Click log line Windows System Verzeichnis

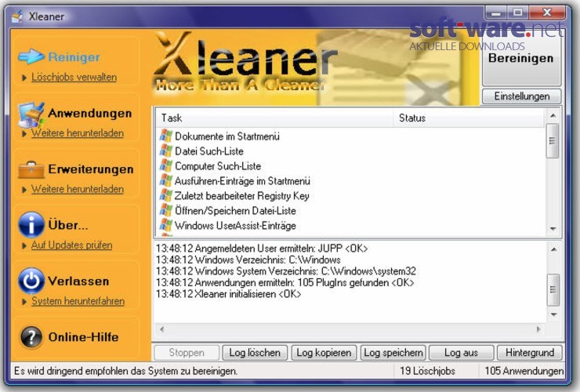(286, 271)
